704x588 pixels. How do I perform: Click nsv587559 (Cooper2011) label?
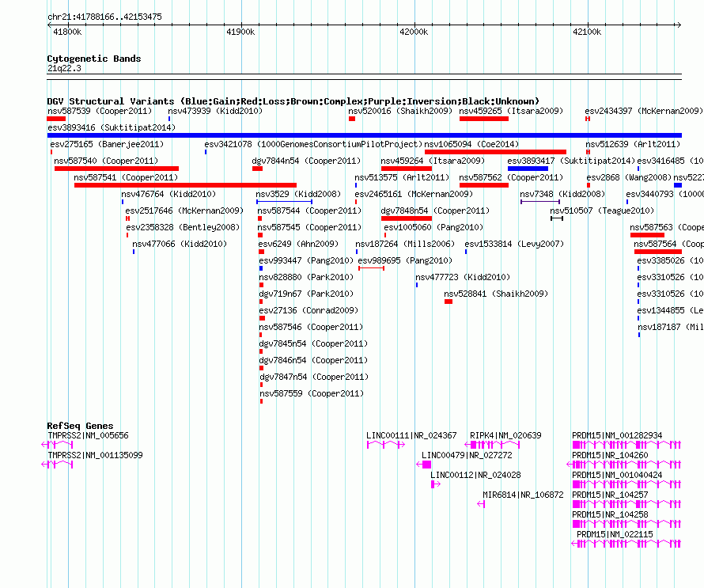coord(312,393)
